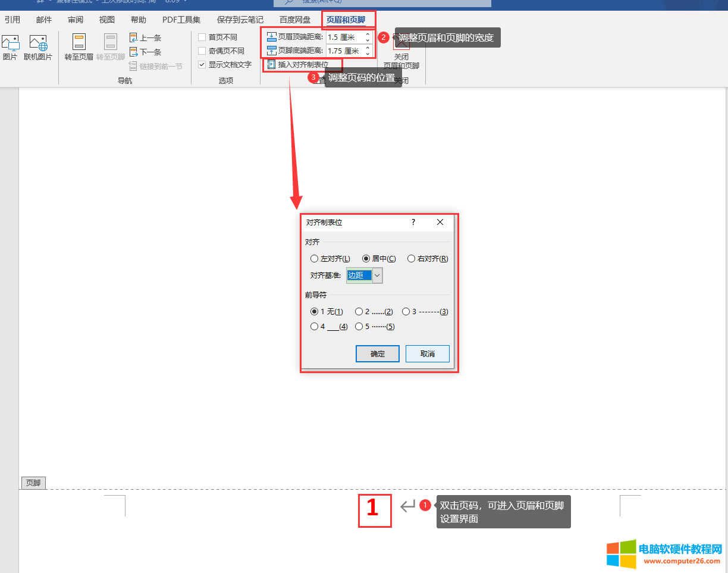Confirm dialog with 确定 button
This screenshot has width=728, height=573.
click(x=378, y=353)
